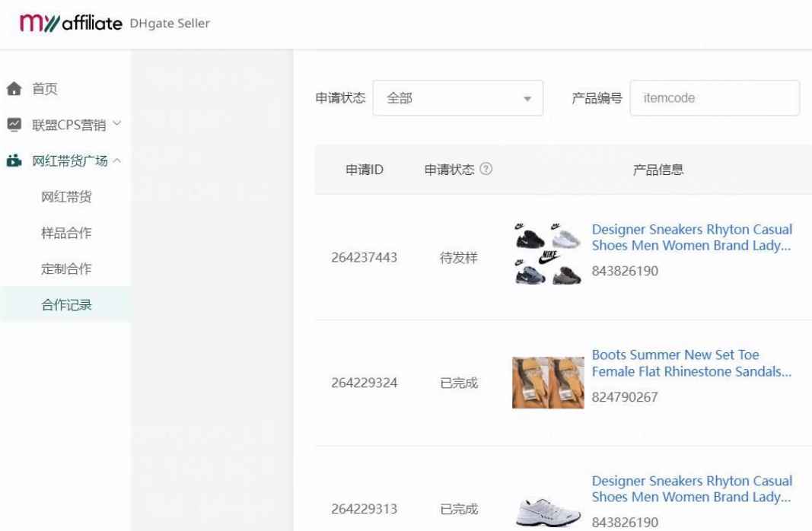Open Designer Sneakers link for application 264229313
Viewport: 812px width, 531px height.
point(692,488)
